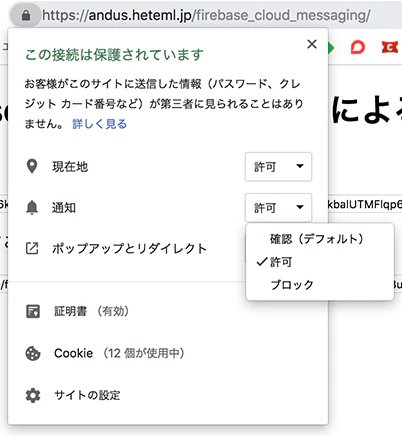The width and height of the screenshot is (402, 436).
Task: Open サイトの設定
Action: 87,395
